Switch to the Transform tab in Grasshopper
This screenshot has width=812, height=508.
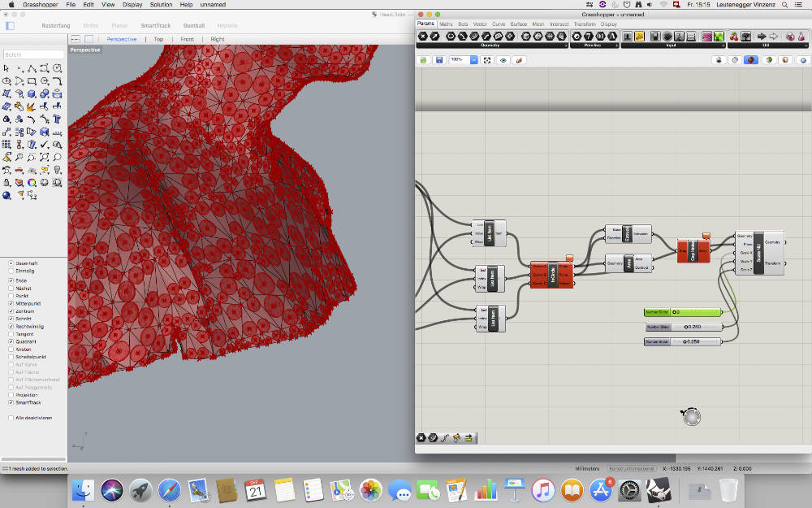point(585,24)
